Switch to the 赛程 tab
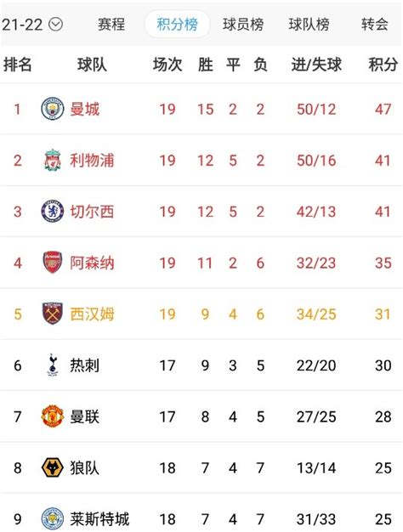Viewport: 403px width, 532px height. tap(111, 25)
